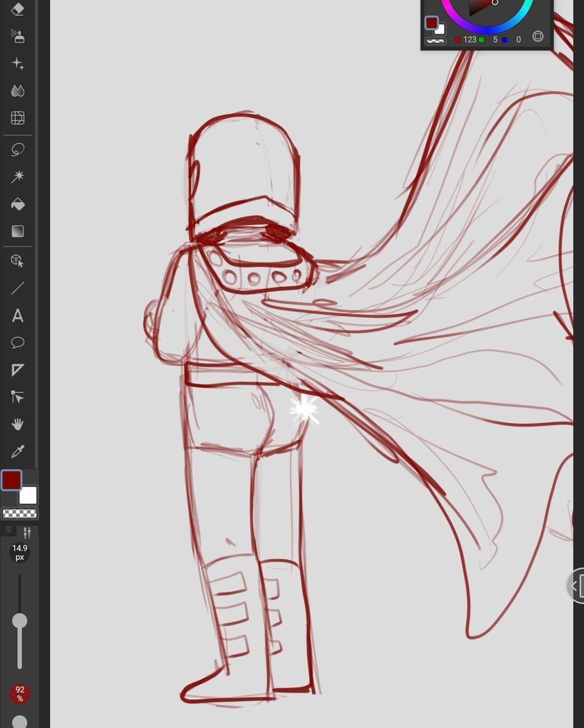Viewport: 584px width, 728px height.
Task: Select the Auto Select magic wand tool
Action: (18, 177)
